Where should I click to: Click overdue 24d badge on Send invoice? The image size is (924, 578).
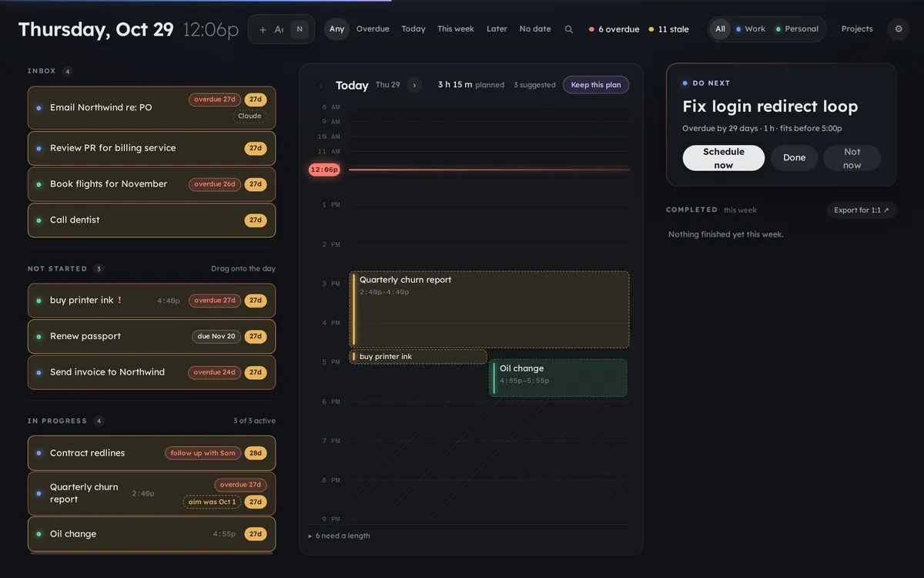pyautogui.click(x=215, y=372)
